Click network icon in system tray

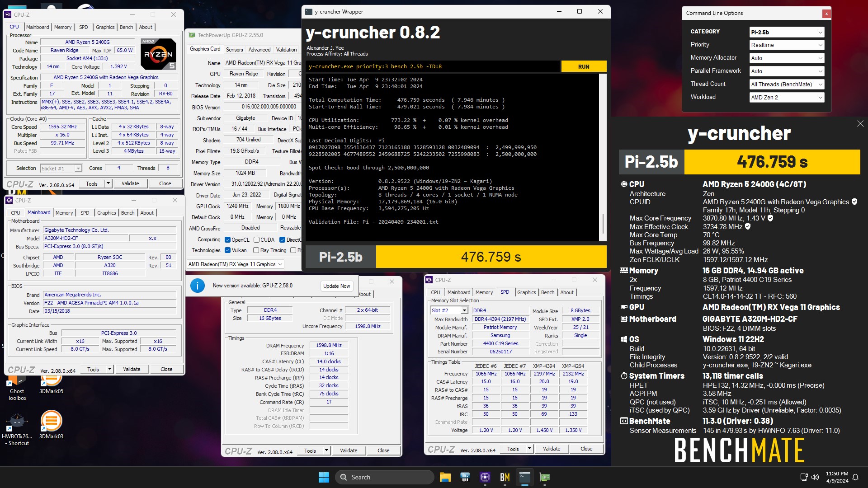click(x=804, y=477)
